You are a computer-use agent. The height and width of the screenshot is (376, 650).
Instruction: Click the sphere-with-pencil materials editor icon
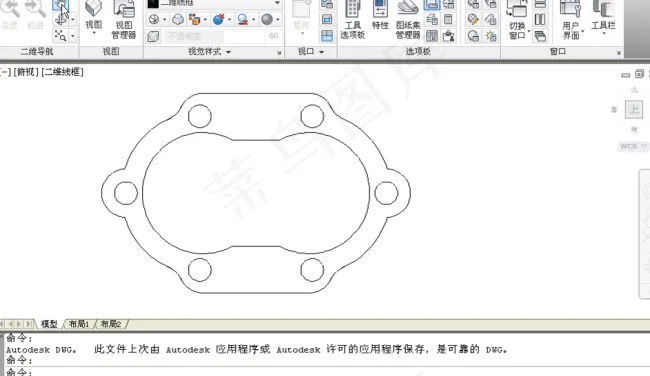473,19
